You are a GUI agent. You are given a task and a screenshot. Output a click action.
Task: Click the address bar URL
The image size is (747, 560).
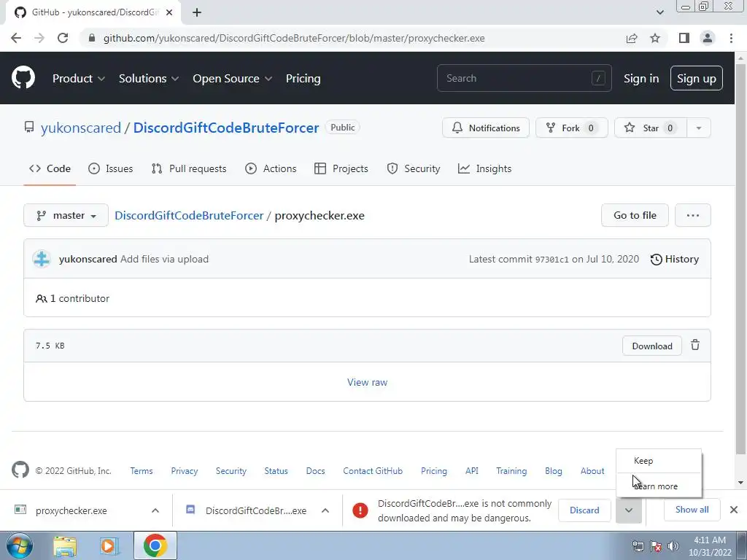point(294,38)
